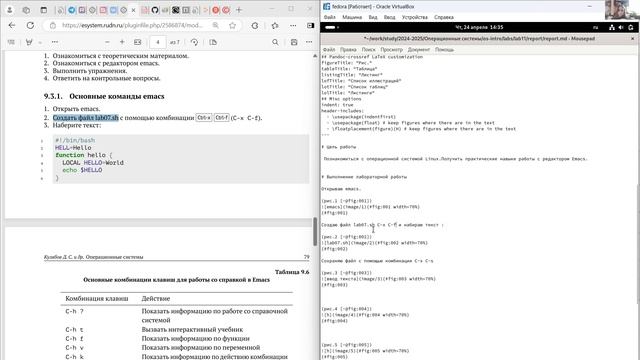
Task: Click the PDF viewer vertical scrollbar thumb
Action: click(x=315, y=231)
